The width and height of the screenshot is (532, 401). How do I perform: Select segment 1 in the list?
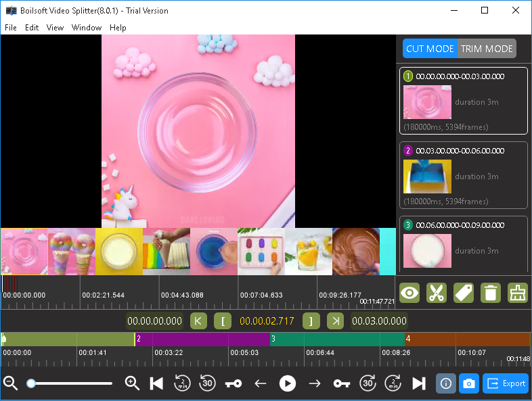click(x=464, y=101)
